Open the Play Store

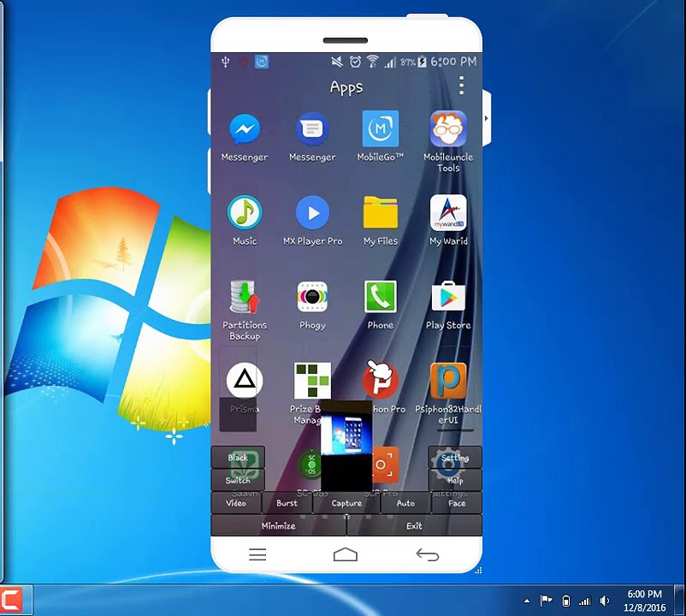(448, 297)
